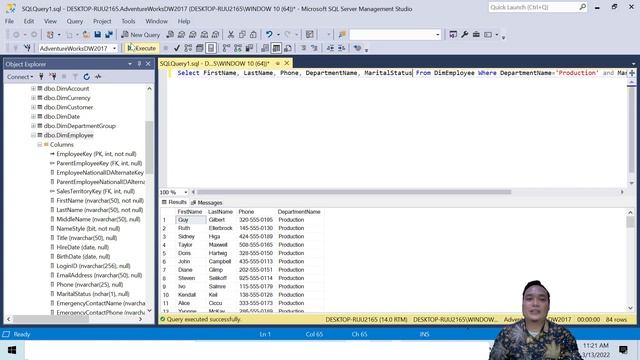This screenshot has height=360, width=640.
Task: Close the SQLQuery1.sql tab
Action: click(x=287, y=63)
